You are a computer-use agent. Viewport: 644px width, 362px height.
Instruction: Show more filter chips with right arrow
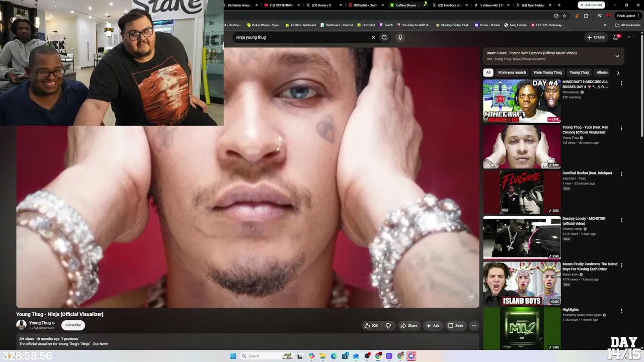618,73
